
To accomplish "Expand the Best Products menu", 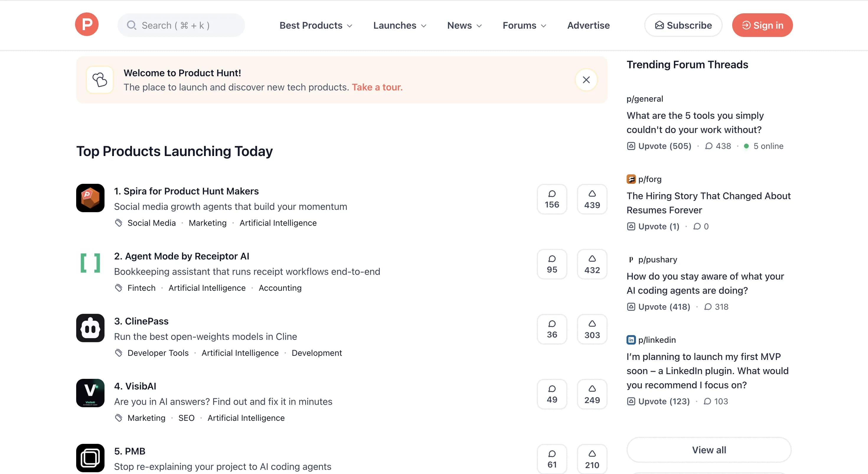I will [x=316, y=25].
